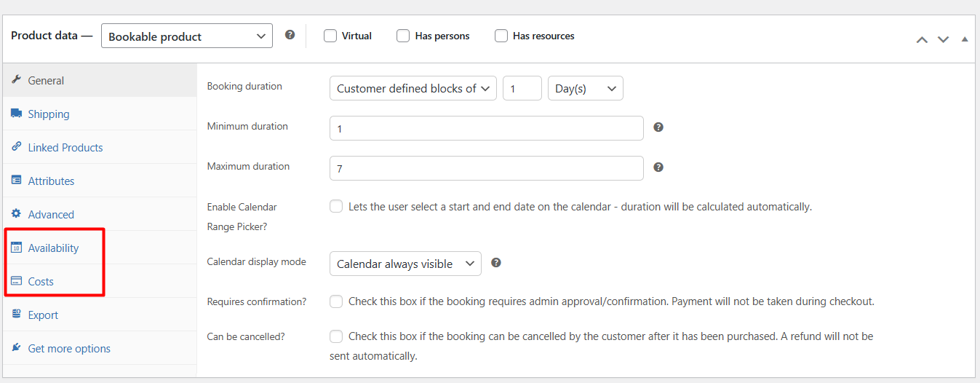Check the Has persons option
980x383 pixels.
point(403,36)
